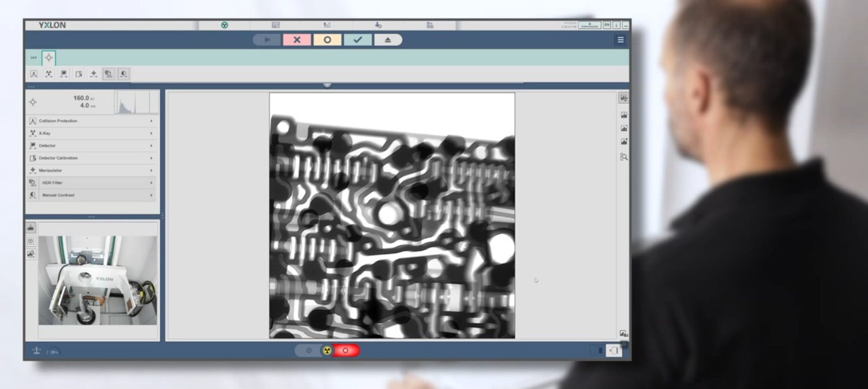Click the Detector toolbar icon

(63, 74)
